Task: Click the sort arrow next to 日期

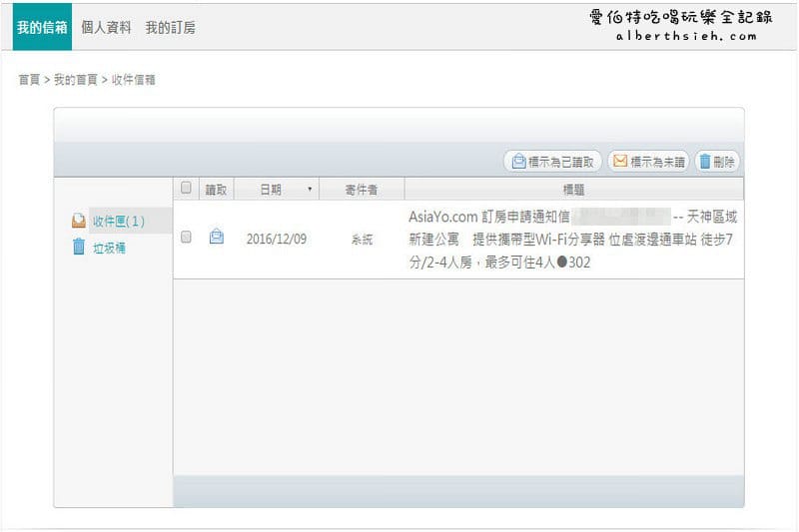Action: point(310,190)
